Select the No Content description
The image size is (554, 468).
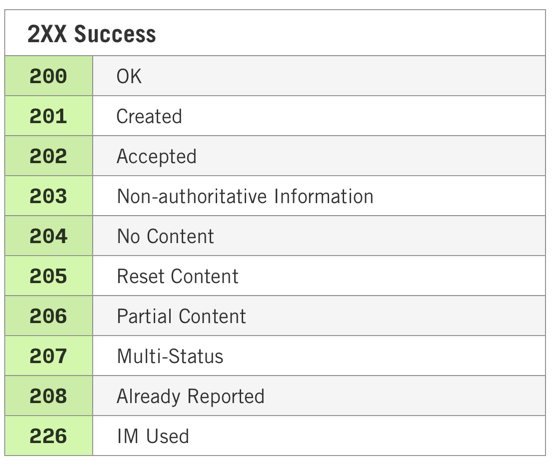(165, 236)
